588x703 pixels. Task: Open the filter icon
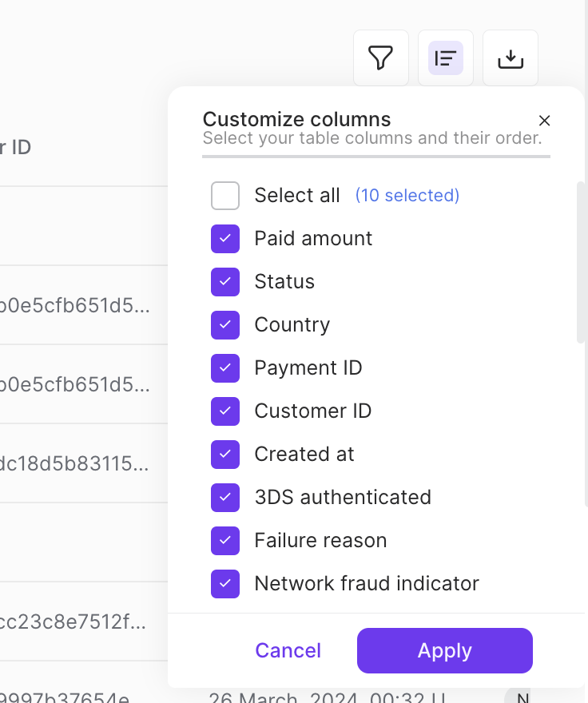click(381, 58)
